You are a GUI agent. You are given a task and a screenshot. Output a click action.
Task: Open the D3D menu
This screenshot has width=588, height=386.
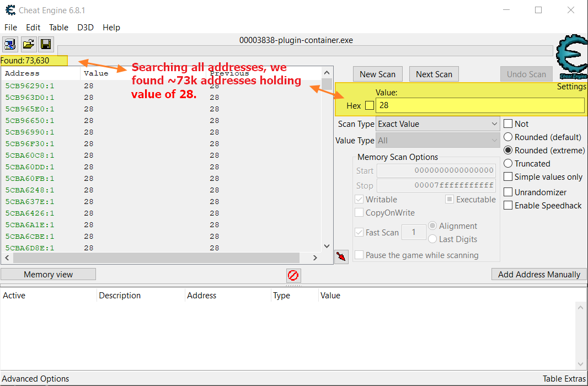click(x=85, y=28)
